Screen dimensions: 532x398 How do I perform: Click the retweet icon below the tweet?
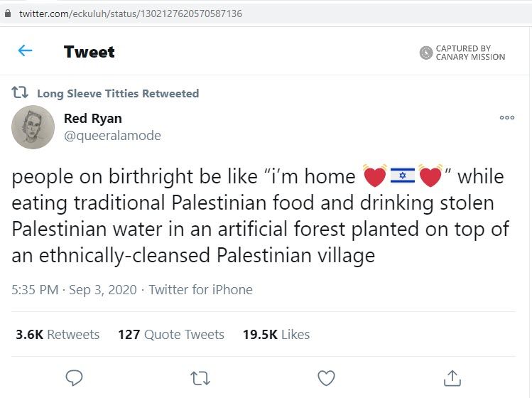click(200, 377)
